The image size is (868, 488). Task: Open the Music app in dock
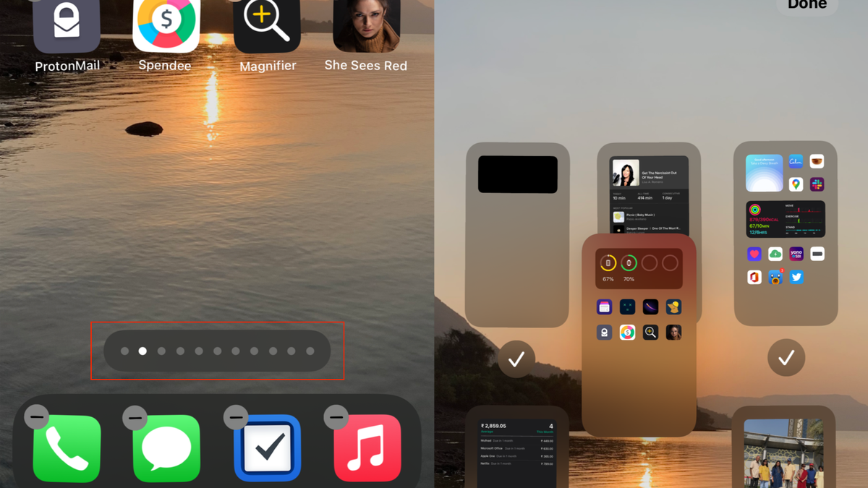[x=367, y=448]
